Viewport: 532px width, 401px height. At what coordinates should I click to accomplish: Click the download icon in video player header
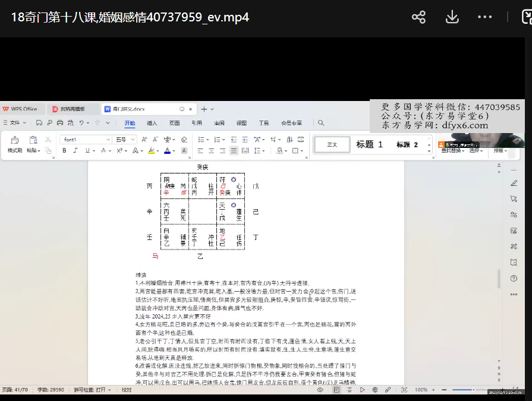tap(452, 17)
